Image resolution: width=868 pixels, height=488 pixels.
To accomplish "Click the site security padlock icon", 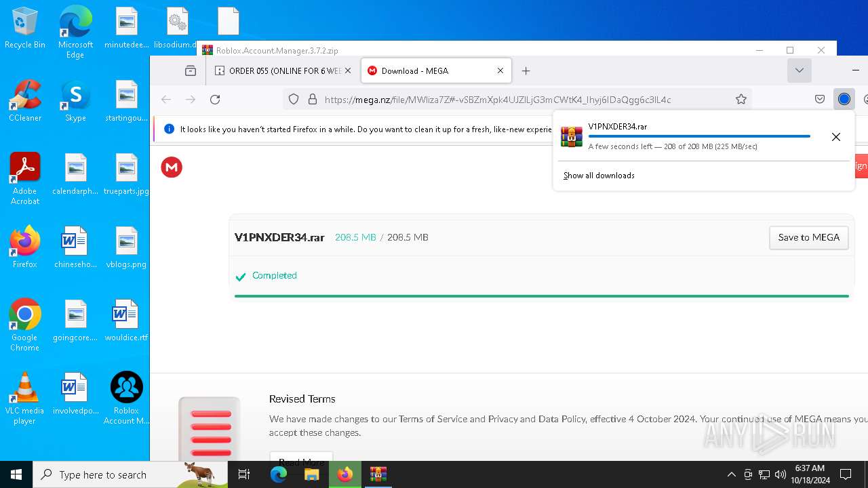I will click(x=313, y=100).
